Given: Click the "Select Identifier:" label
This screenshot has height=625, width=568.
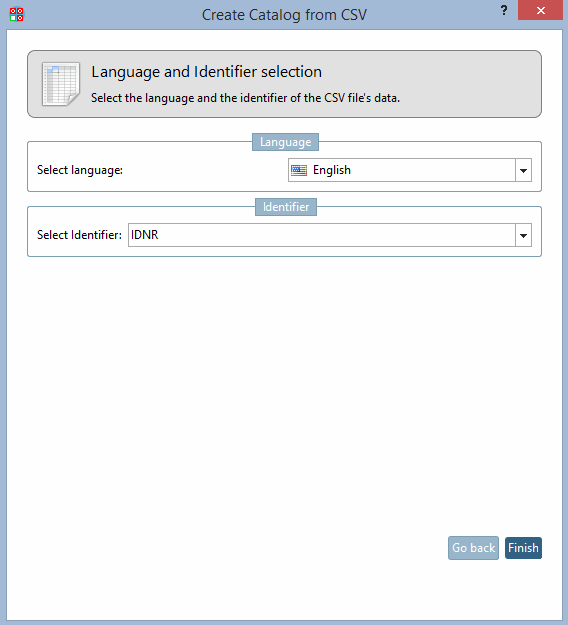Looking at the screenshot, I should point(79,235).
